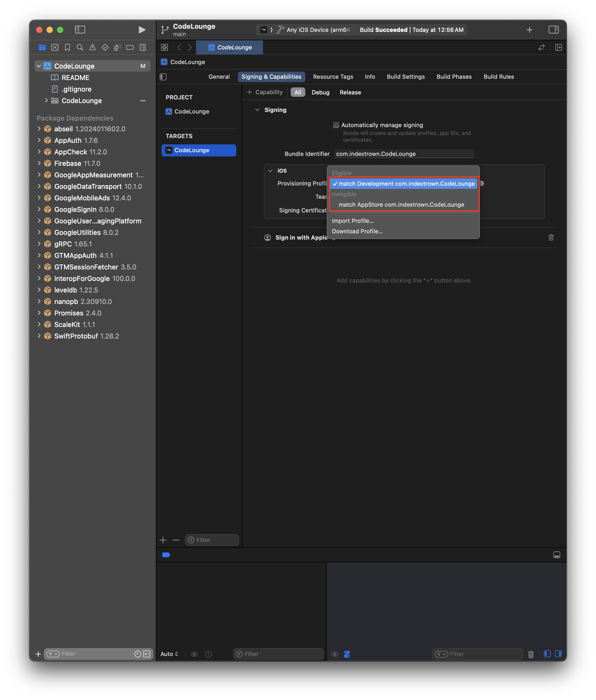This screenshot has height=700, width=596.
Task: Select Any iOS Device run destination
Action: click(314, 30)
